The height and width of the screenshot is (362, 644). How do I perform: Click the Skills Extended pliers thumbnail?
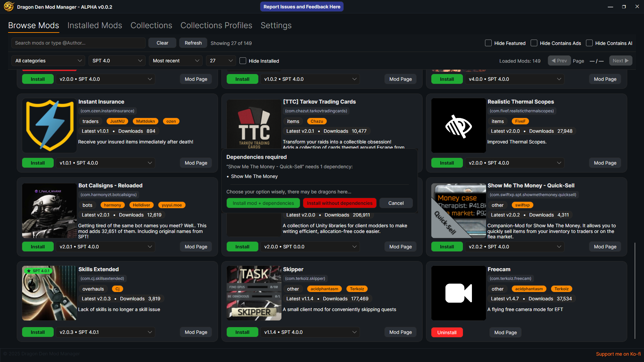click(50, 293)
